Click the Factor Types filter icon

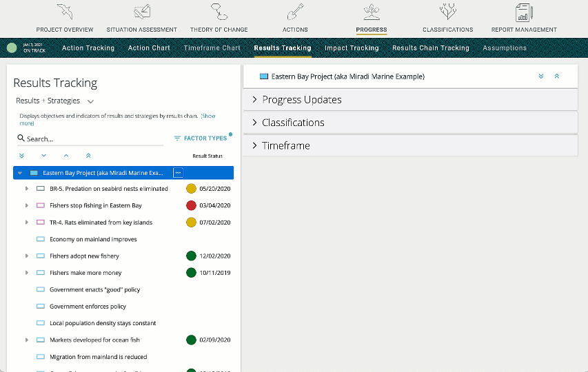coord(177,138)
